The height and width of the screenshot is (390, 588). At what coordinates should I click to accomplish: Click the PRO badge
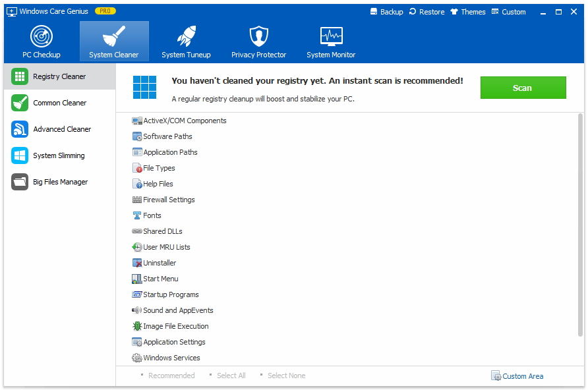pyautogui.click(x=105, y=11)
